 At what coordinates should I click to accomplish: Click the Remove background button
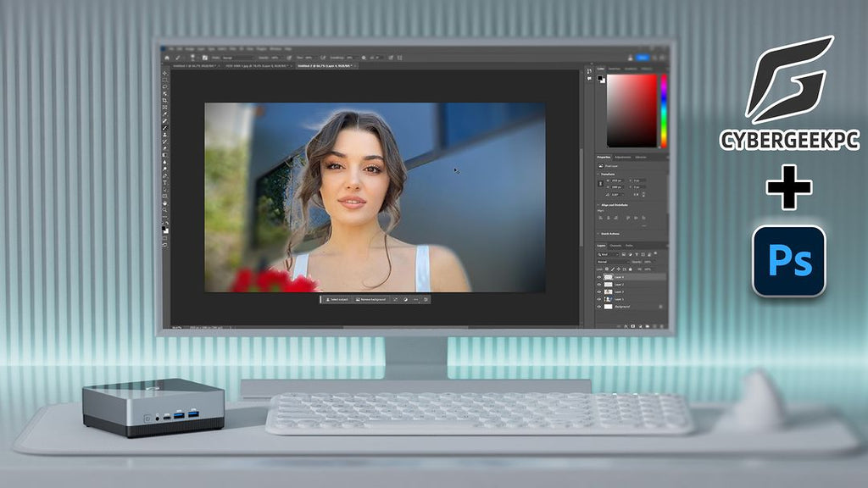click(371, 299)
